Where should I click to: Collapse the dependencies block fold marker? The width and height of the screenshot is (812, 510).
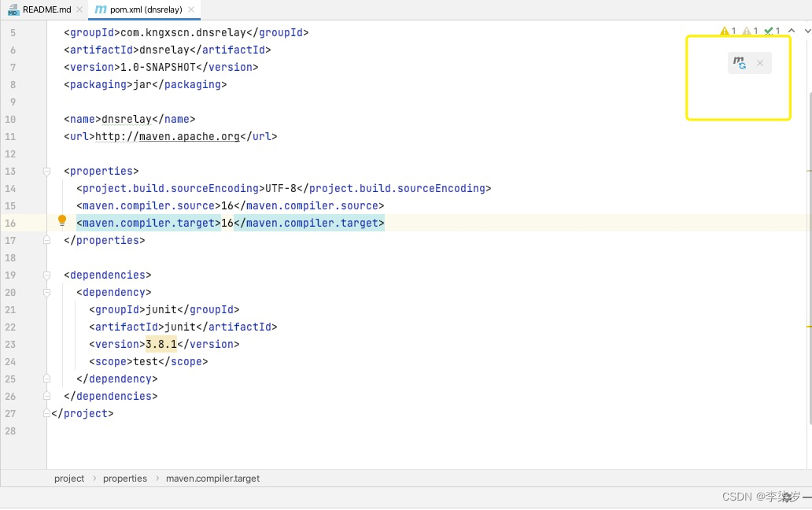click(x=46, y=275)
